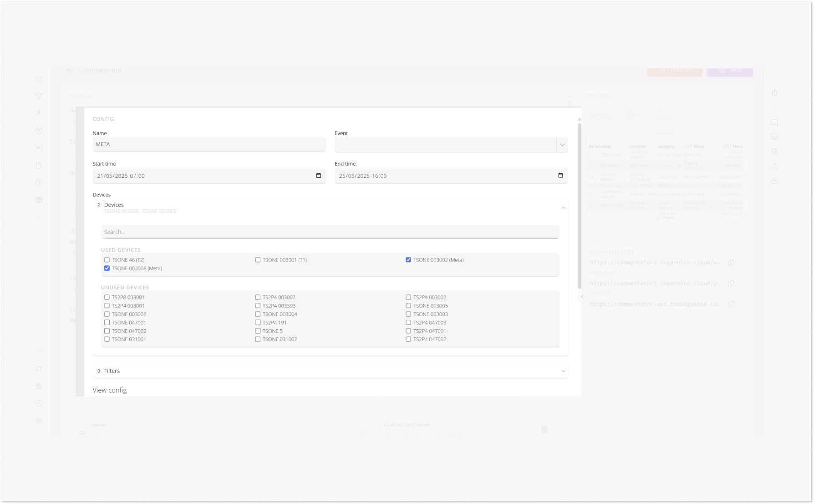This screenshot has width=814, height=504.
Task: Click the trash icon beside Custom field name
Action: 544,429
